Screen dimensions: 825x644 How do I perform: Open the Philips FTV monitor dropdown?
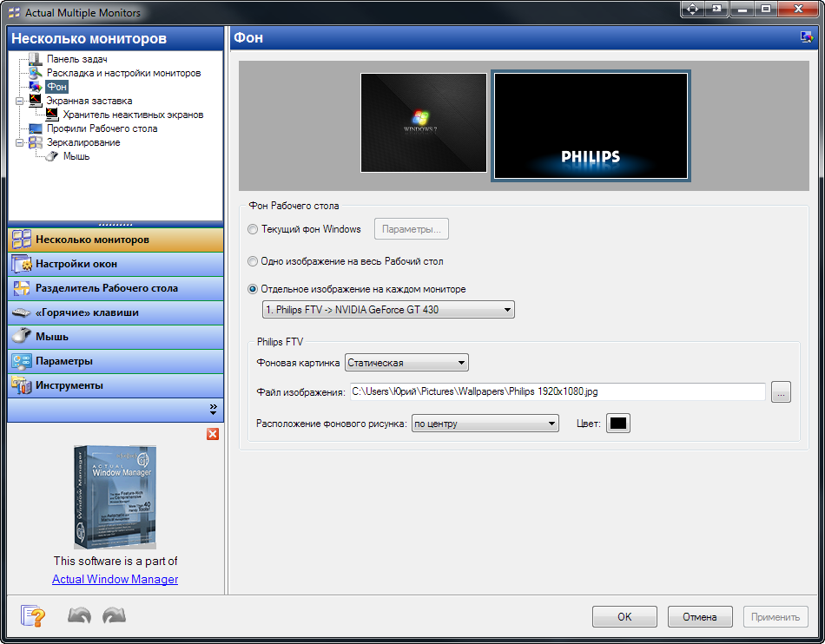coord(388,310)
